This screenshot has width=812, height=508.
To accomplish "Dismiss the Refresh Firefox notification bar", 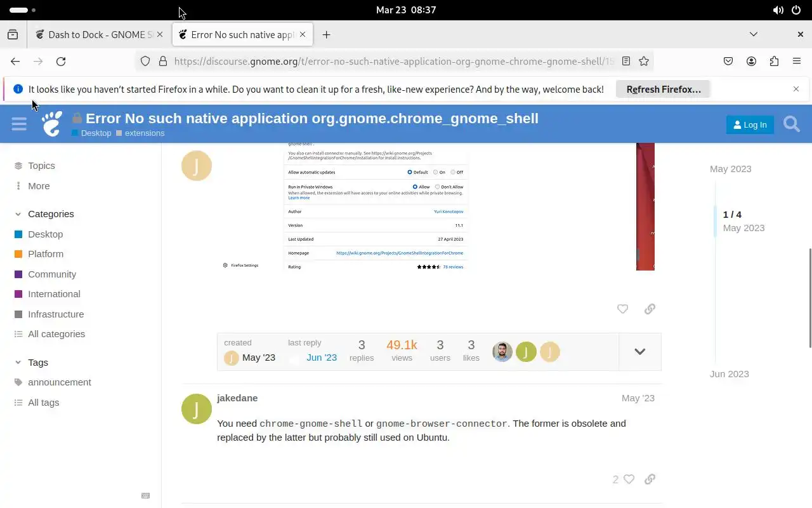I will (796, 89).
